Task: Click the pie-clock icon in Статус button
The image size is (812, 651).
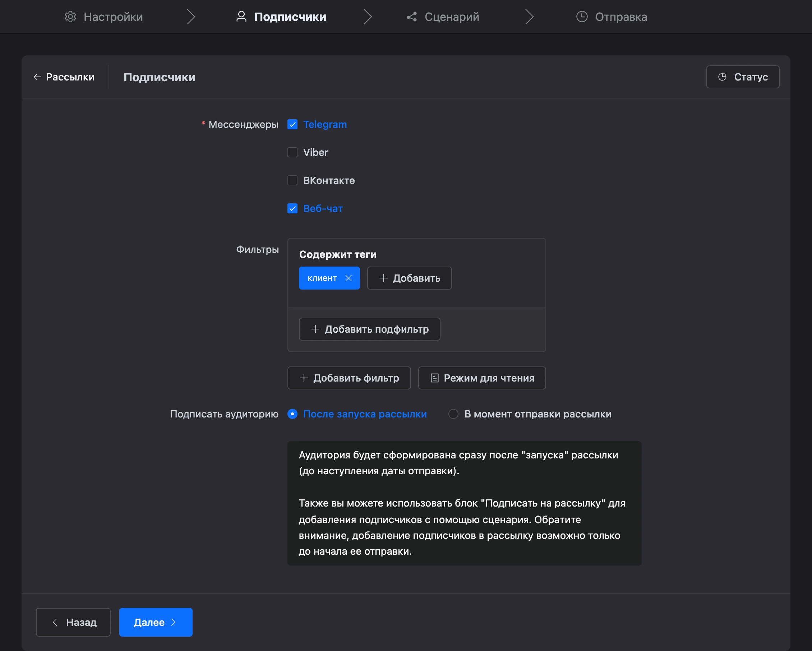Action: [x=722, y=77]
